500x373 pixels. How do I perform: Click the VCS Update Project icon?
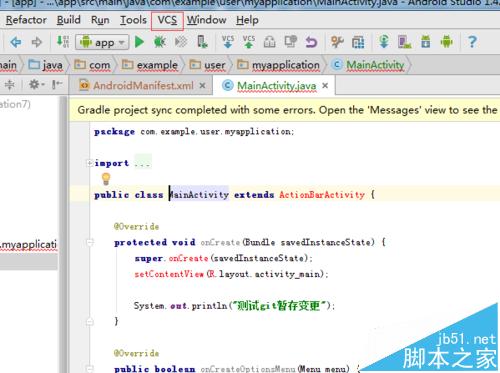click(228, 42)
